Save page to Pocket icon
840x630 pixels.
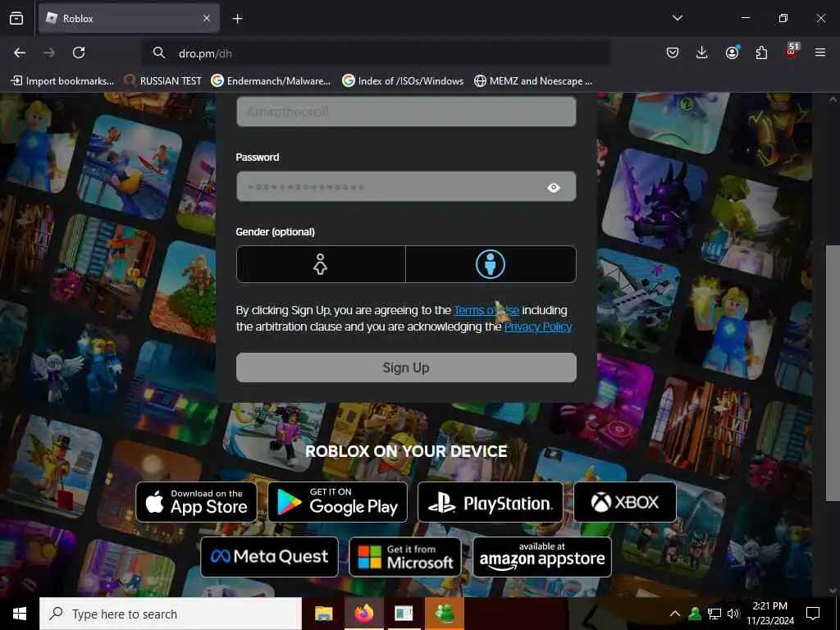pyautogui.click(x=673, y=52)
